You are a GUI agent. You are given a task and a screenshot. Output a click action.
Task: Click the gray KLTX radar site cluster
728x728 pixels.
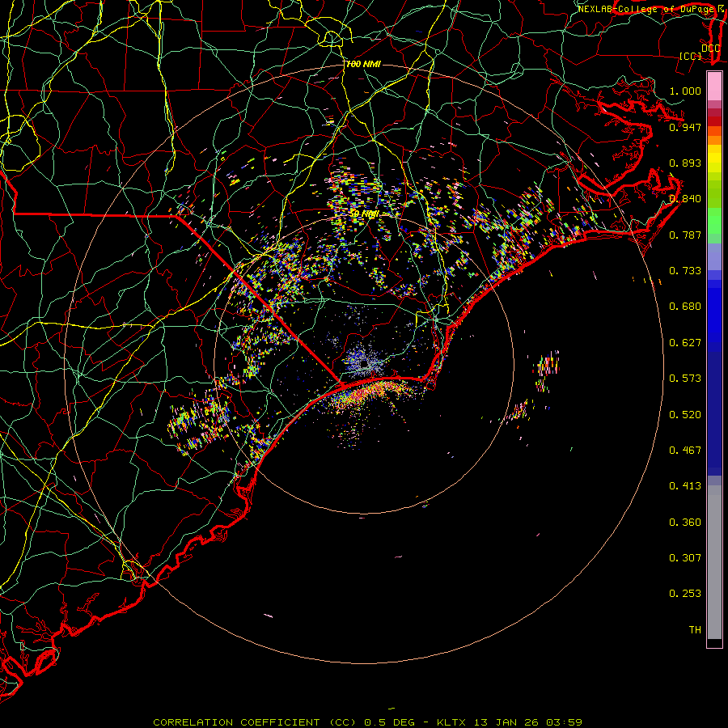pyautogui.click(x=365, y=362)
